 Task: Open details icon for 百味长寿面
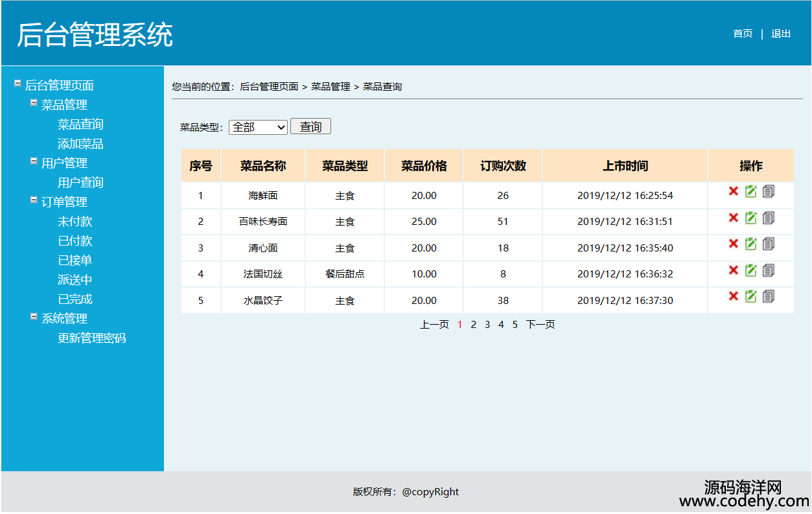[769, 217]
